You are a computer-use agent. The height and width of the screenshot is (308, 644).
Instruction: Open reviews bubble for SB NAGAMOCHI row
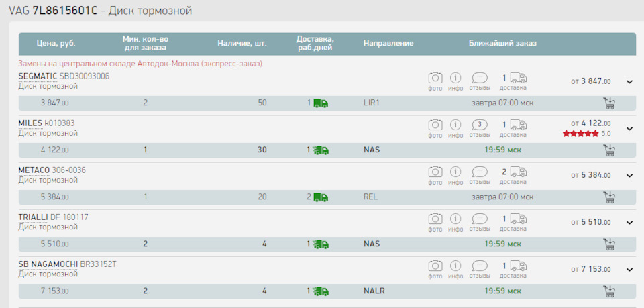(480, 266)
